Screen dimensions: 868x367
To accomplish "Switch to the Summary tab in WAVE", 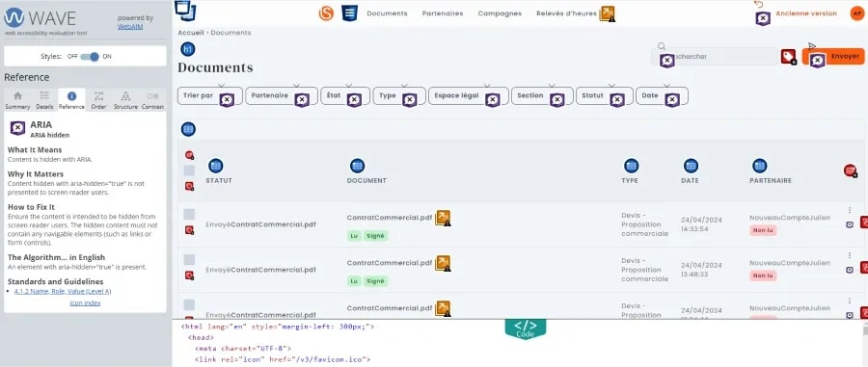I will 17,100.
